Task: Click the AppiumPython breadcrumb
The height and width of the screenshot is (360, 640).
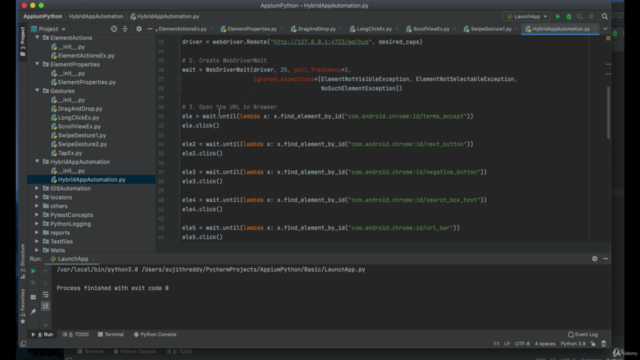Action: pyautogui.click(x=42, y=16)
